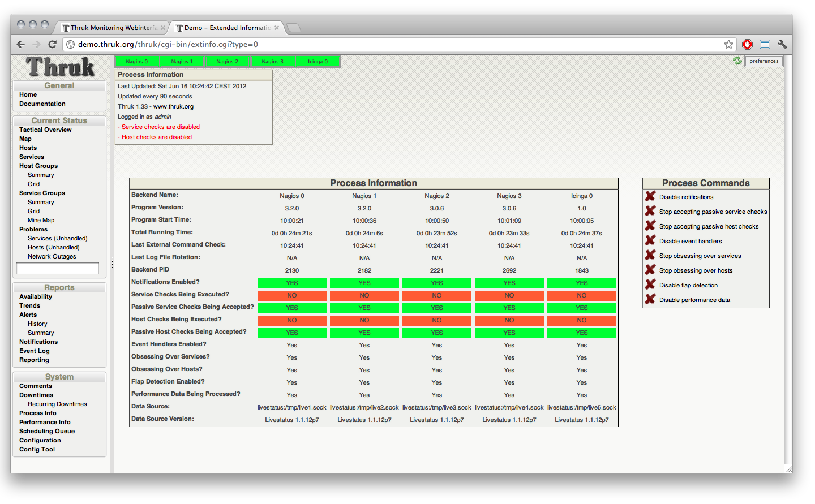Open Services (Unhandled) problems

click(x=58, y=238)
